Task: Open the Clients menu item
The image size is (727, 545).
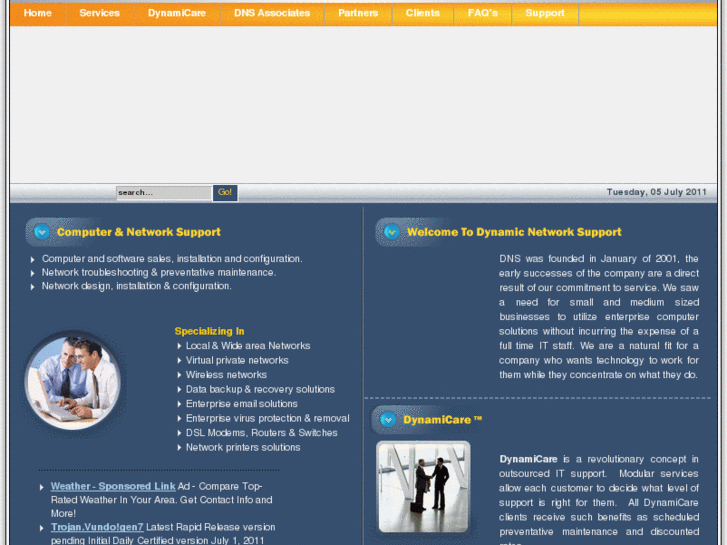Action: click(x=422, y=13)
